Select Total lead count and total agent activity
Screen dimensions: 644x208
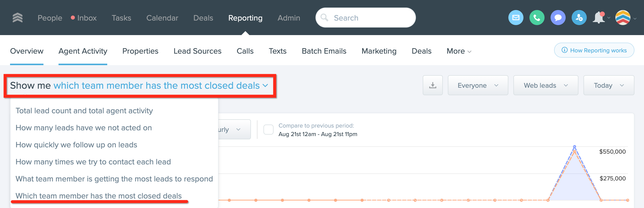pos(84,111)
